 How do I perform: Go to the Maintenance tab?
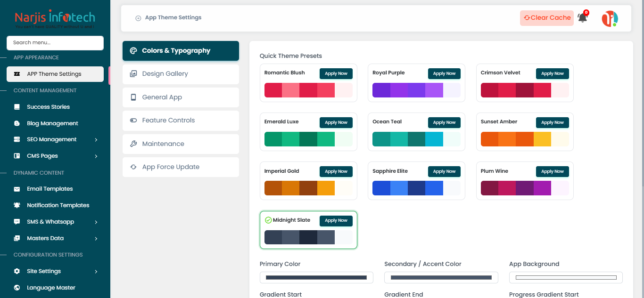coord(181,144)
